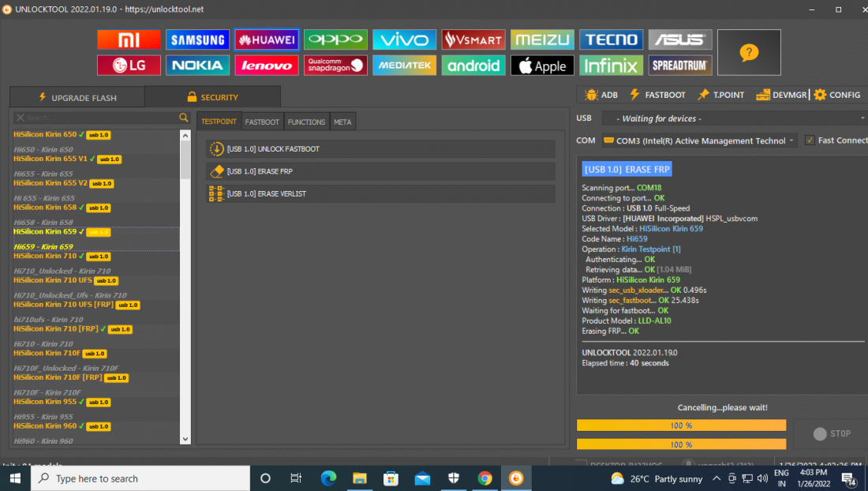Image resolution: width=868 pixels, height=491 pixels.
Task: Open Microsoft Store from taskbar
Action: tap(391, 478)
